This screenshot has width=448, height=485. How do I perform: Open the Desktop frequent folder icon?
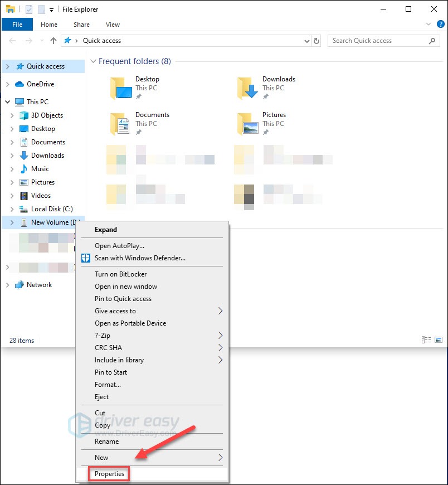click(x=121, y=88)
